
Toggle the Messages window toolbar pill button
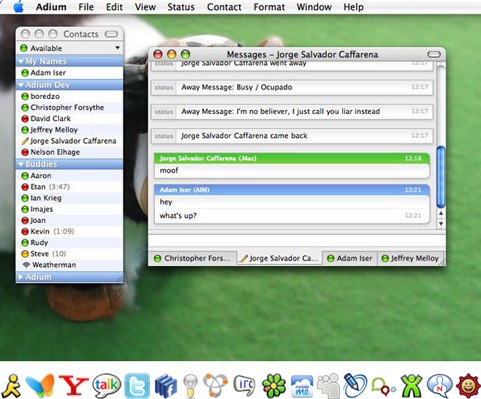click(434, 54)
